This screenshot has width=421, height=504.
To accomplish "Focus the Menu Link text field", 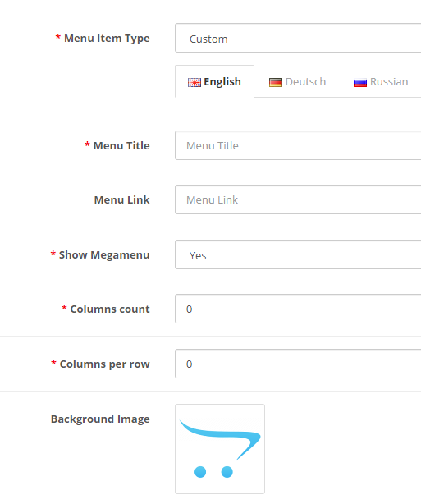I will click(298, 199).
